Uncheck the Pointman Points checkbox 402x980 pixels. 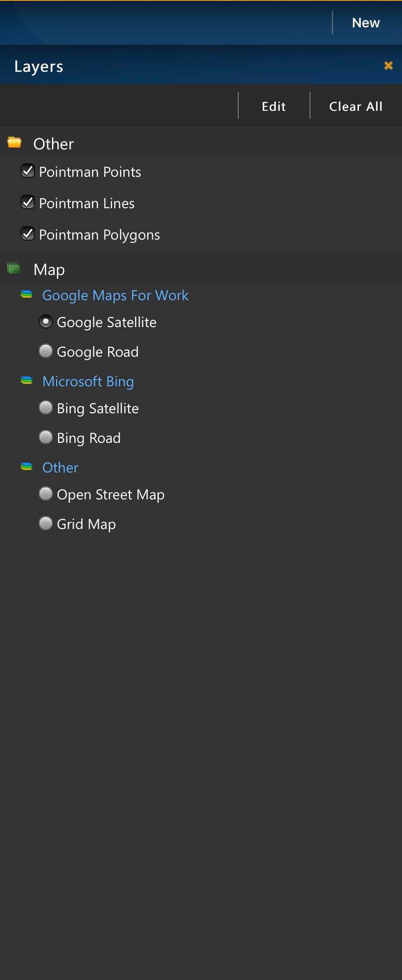tap(28, 171)
